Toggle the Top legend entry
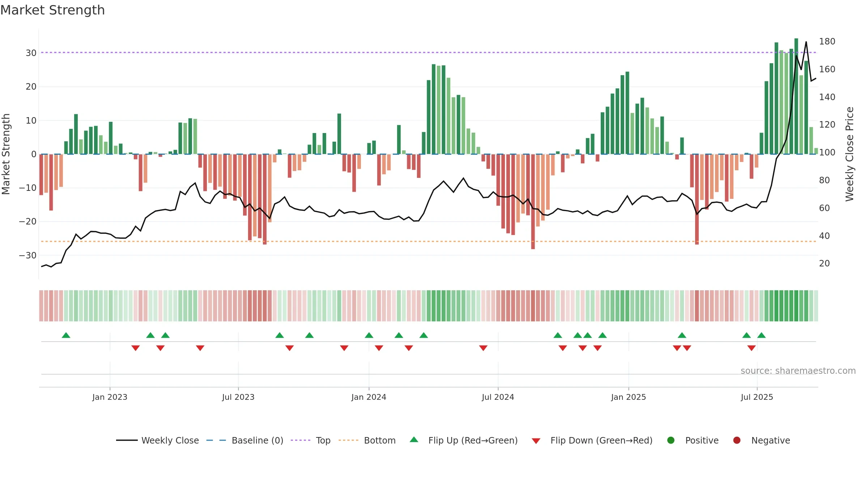Viewport: 868px width, 488px height. 311,440
